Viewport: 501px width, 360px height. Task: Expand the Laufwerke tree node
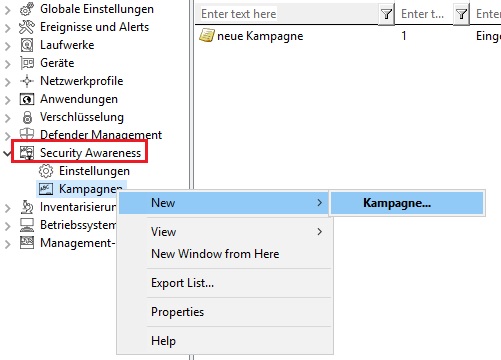point(8,46)
